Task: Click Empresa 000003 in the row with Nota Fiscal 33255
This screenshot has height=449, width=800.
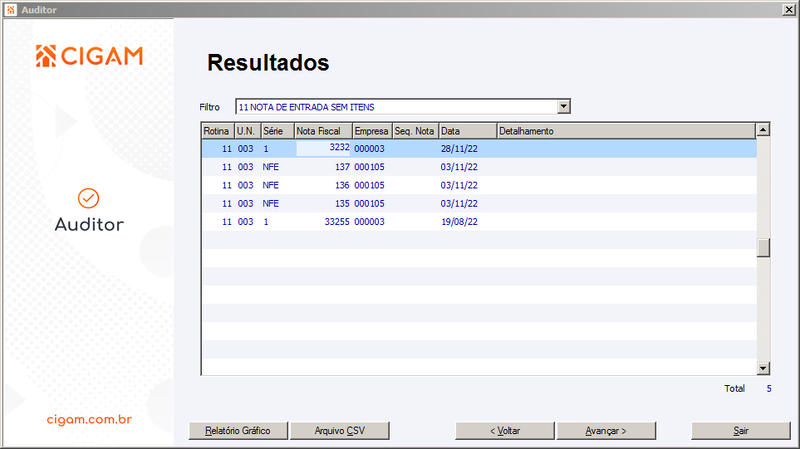Action: point(369,222)
